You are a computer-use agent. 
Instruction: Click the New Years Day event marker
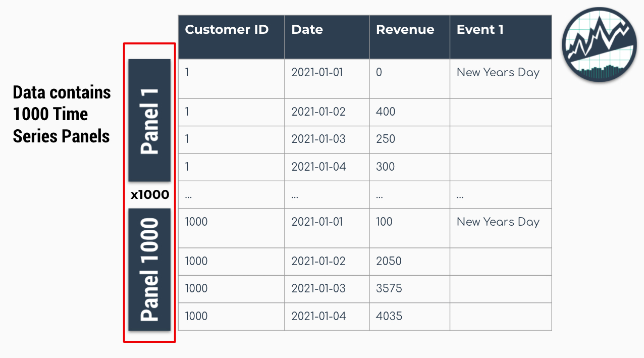(x=498, y=72)
